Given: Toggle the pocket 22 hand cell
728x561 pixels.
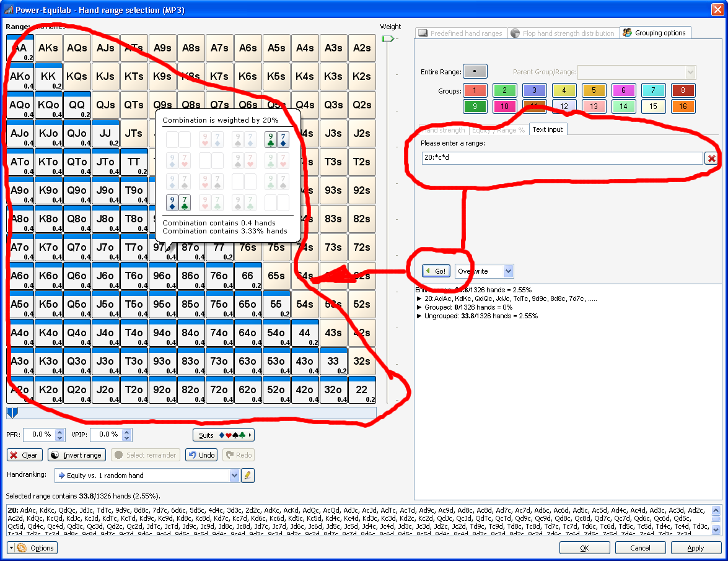Looking at the screenshot, I should pyautogui.click(x=362, y=390).
